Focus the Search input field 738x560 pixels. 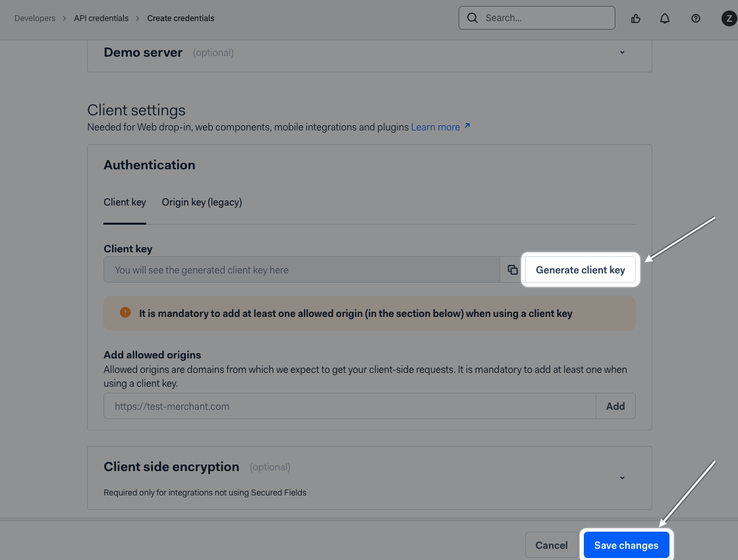pyautogui.click(x=536, y=18)
